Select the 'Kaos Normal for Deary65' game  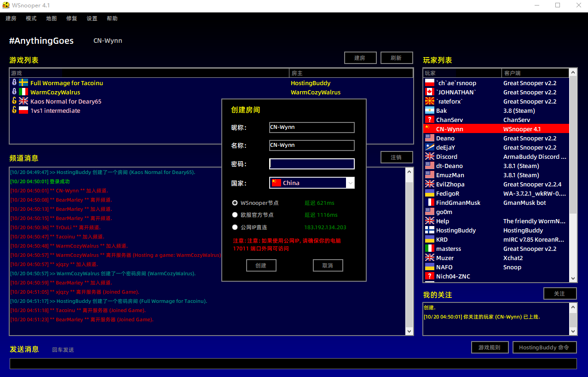point(211,101)
